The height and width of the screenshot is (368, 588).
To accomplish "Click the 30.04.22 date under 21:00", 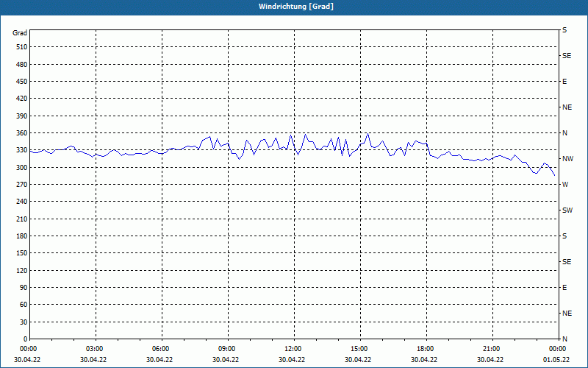I will 490,360.
